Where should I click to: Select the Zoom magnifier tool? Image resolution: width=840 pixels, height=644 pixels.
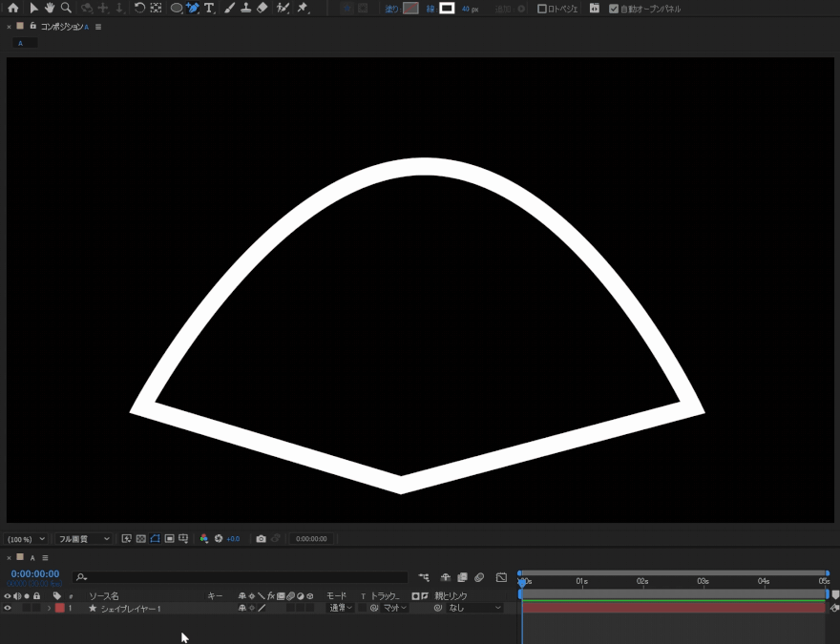[66, 8]
